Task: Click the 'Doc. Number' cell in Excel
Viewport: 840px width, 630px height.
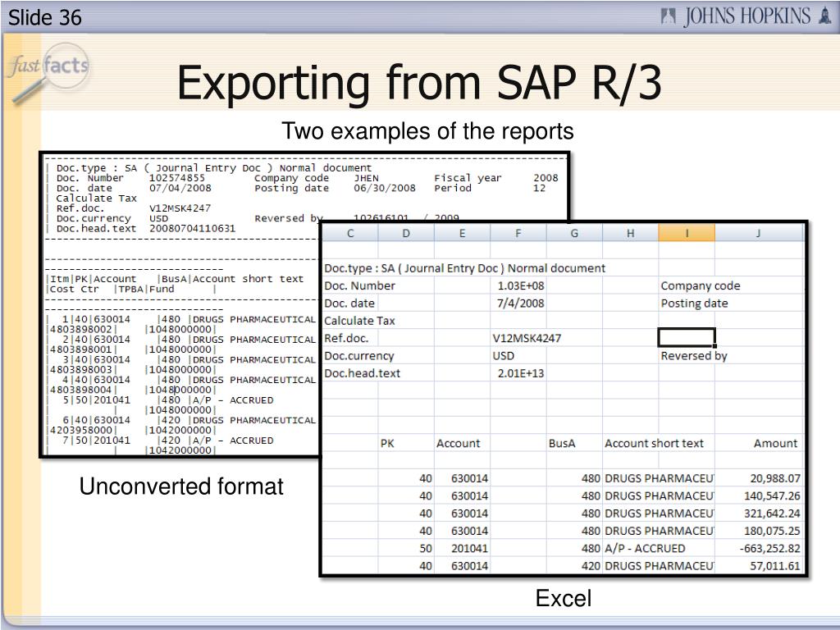Action: pos(360,286)
